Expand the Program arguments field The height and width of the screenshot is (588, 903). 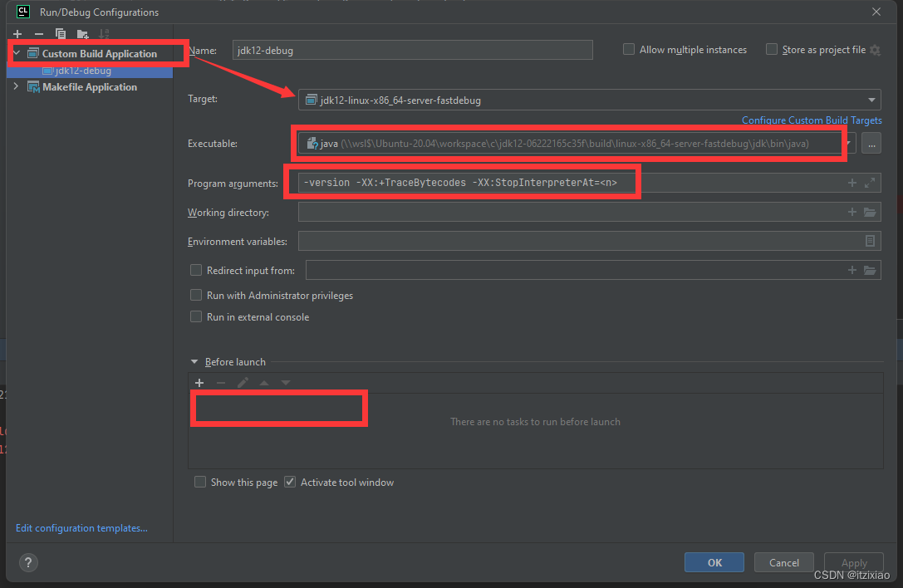[x=870, y=183]
